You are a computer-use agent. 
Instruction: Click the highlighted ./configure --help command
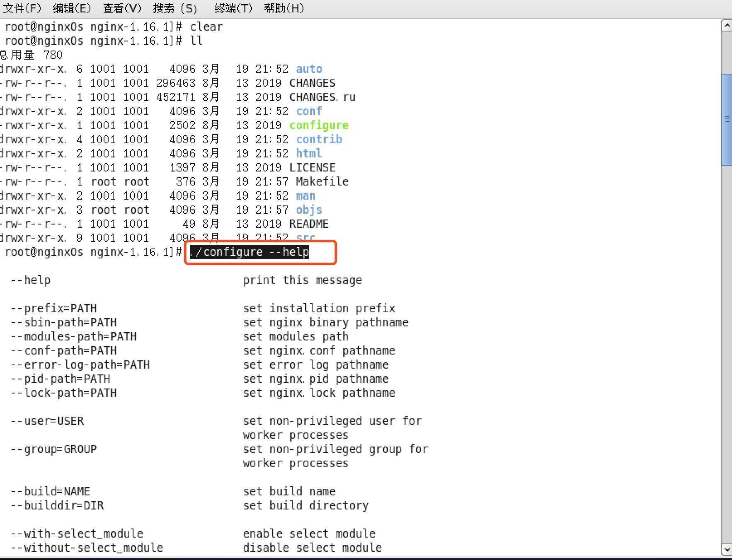pos(250,252)
